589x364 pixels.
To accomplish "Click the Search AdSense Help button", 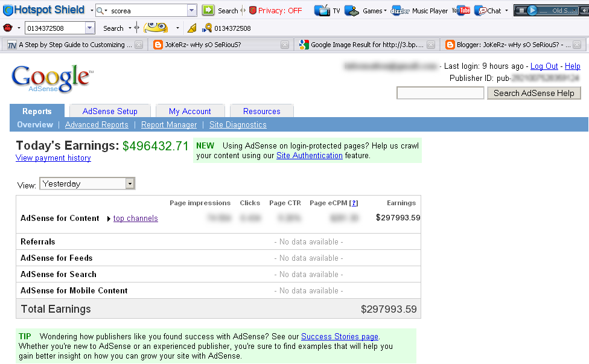I will (x=533, y=93).
